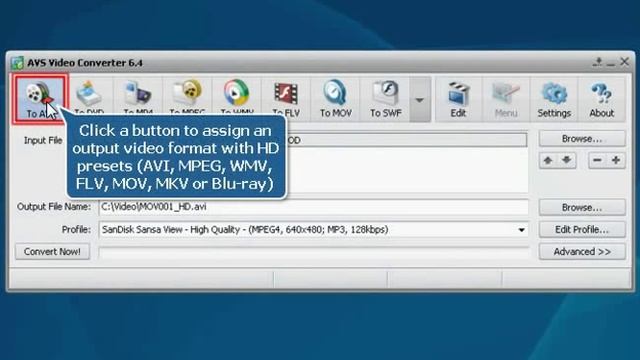Screen dimensions: 640x360
Task: Select the To MOV QuickTime icon
Action: (x=336, y=99)
